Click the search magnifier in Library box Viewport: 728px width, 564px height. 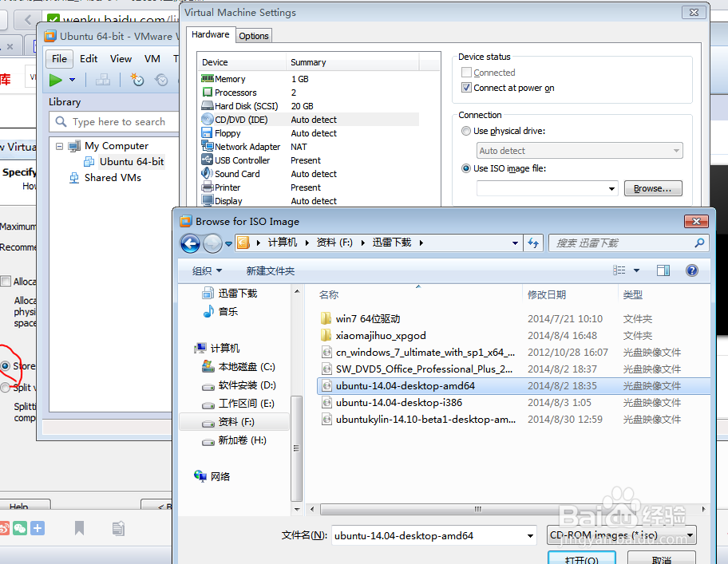pos(61,121)
